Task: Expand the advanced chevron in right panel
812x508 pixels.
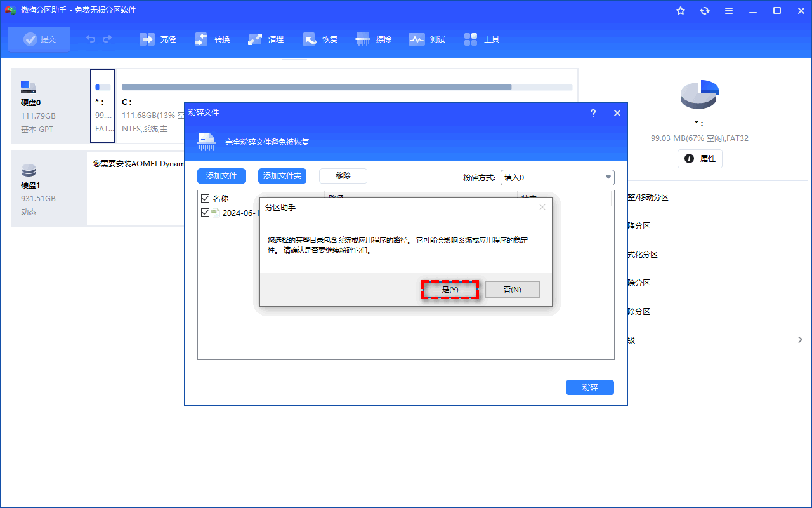Action: click(x=800, y=340)
